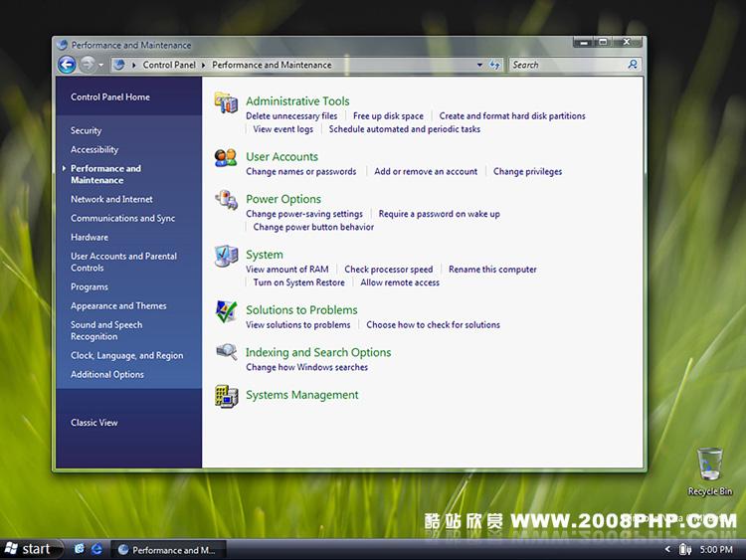Open the Allow remote access link
This screenshot has width=746, height=560.
(400, 282)
